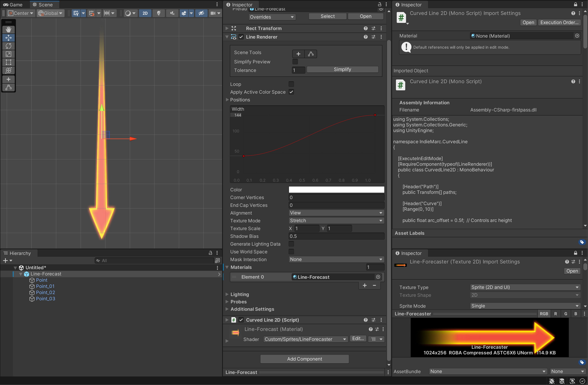Expand the Positions section
Viewport: 588px width, 385px height.
tap(227, 100)
